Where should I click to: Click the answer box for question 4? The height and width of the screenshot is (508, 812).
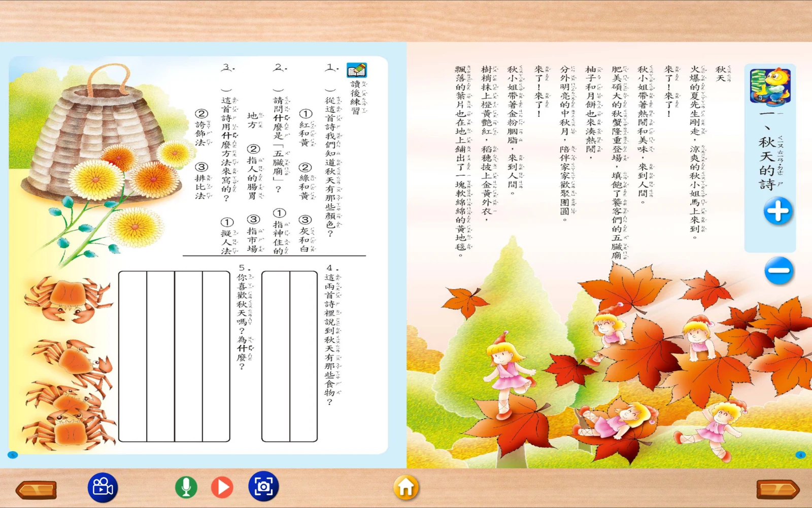tap(289, 356)
